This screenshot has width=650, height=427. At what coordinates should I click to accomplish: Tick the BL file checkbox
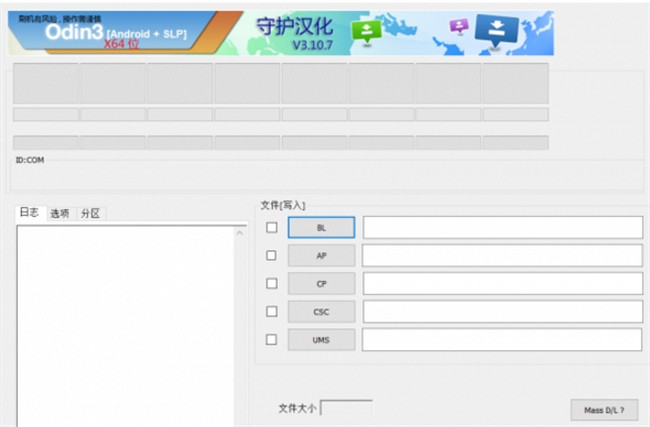click(x=272, y=227)
